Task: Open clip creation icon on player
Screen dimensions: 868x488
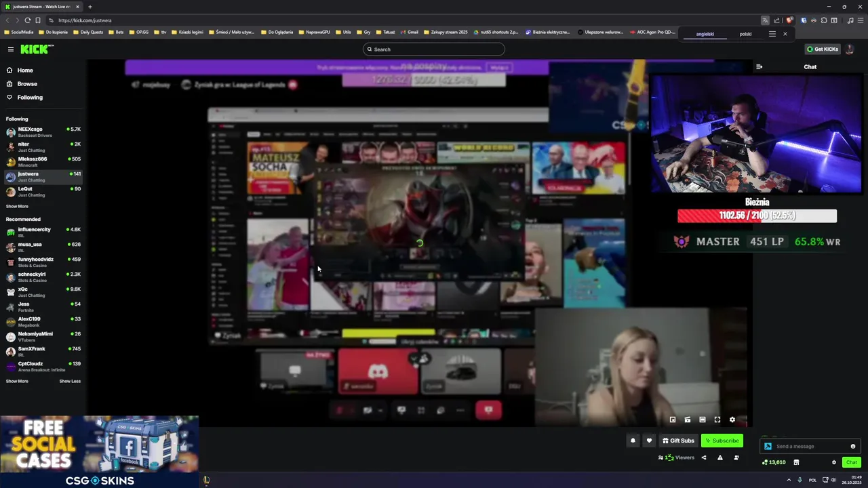Action: (688, 420)
